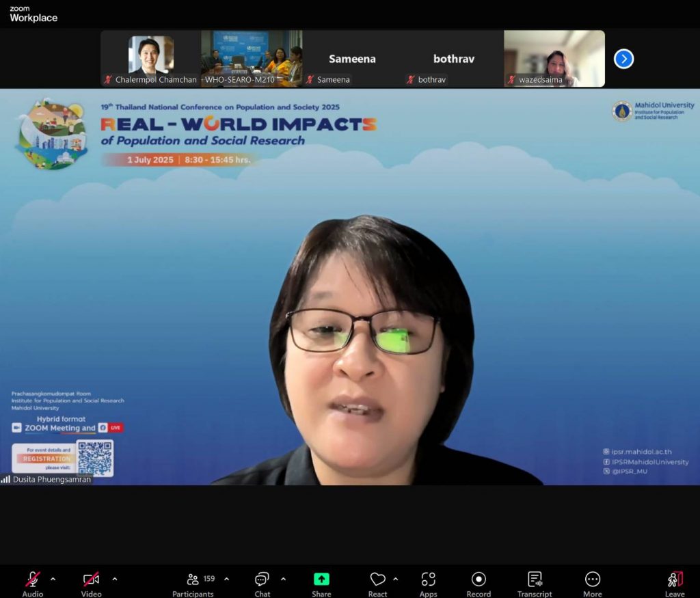The height and width of the screenshot is (598, 700).
Task: Select Chalermpol Chamchan's video thumbnail
Action: (x=150, y=58)
